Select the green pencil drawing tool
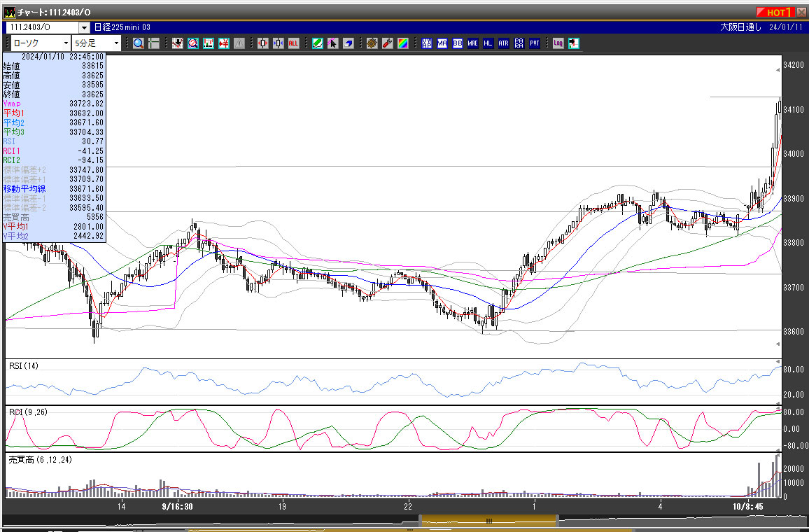This screenshot has width=809, height=532. [317, 43]
